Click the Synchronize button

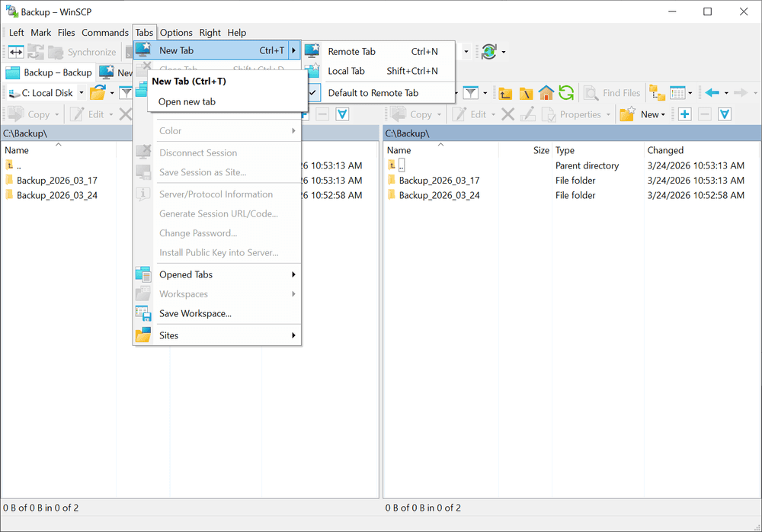(82, 52)
